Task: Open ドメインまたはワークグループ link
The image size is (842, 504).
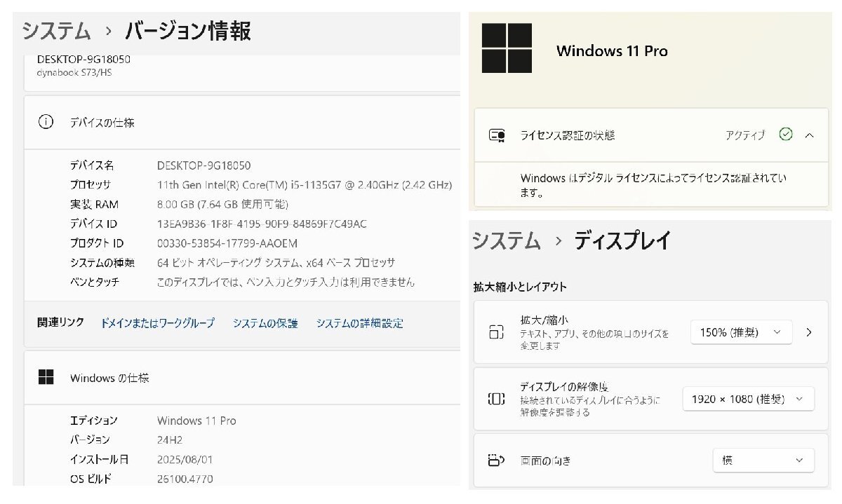Action: [157, 323]
